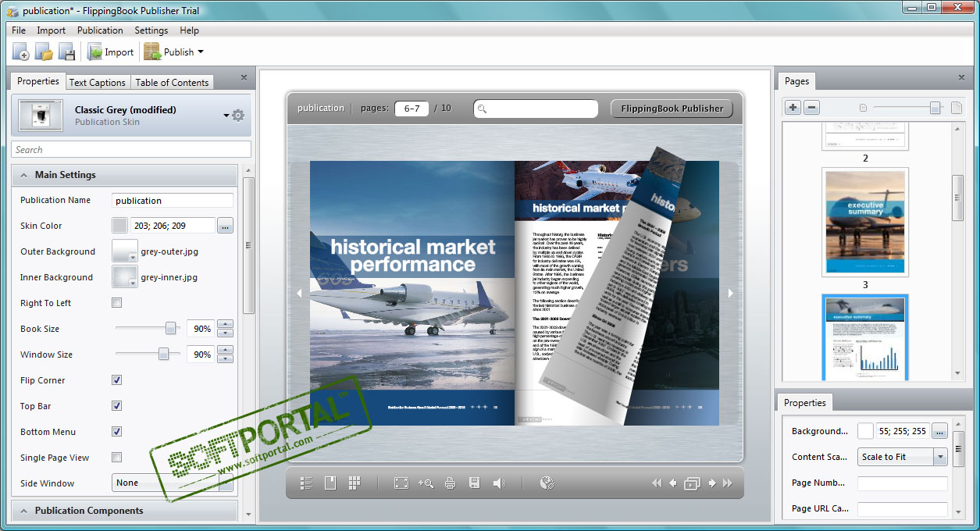This screenshot has height=531, width=980.
Task: Start slideshow autoflip icon
Action: (692, 483)
